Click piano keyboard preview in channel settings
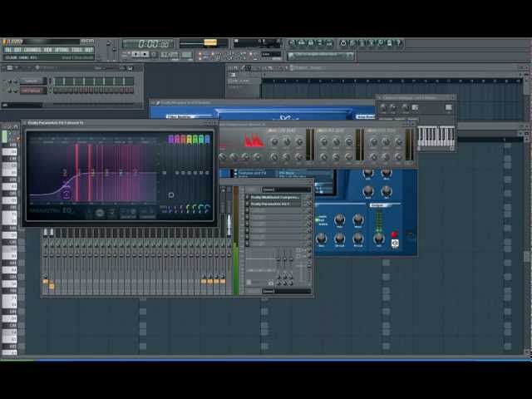 (x=436, y=136)
